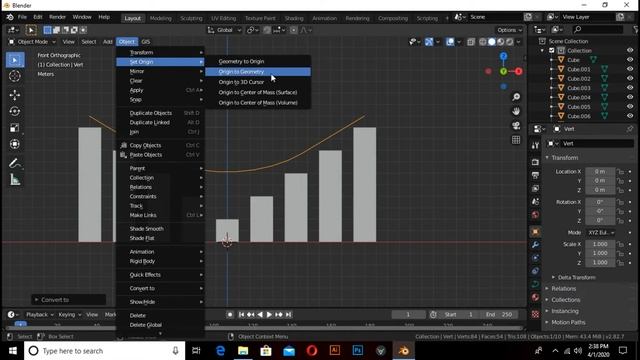This screenshot has height=360, width=640.
Task: Switch to the Modeling workspace tab
Action: pyautogui.click(x=161, y=18)
